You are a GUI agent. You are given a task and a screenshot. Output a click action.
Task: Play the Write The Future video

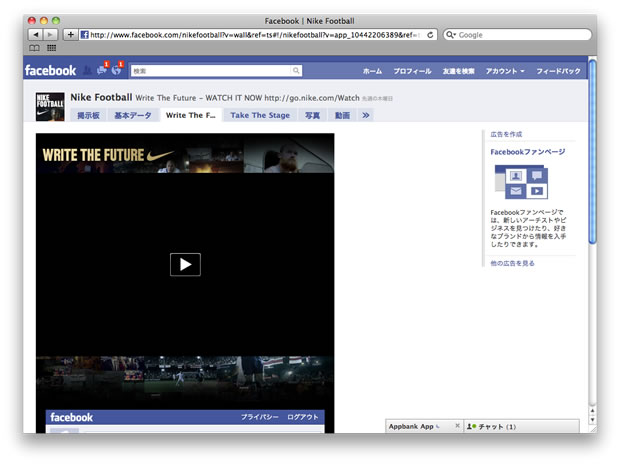[x=185, y=264]
